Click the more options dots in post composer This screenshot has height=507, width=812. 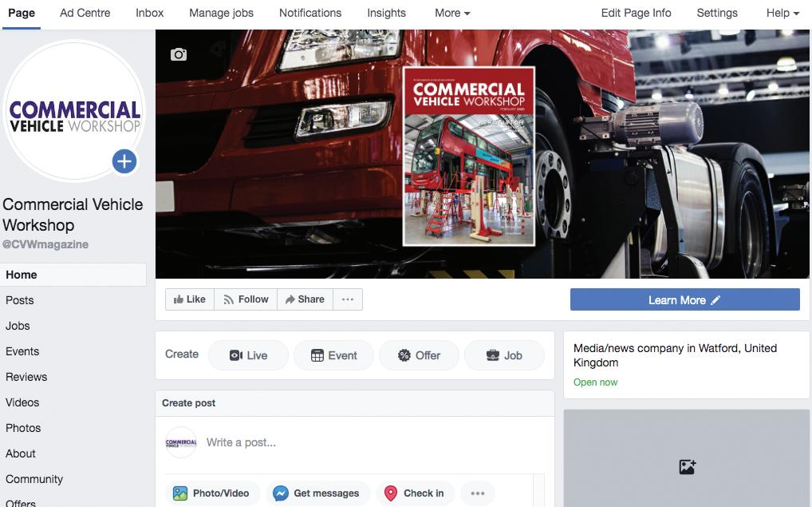point(478,493)
